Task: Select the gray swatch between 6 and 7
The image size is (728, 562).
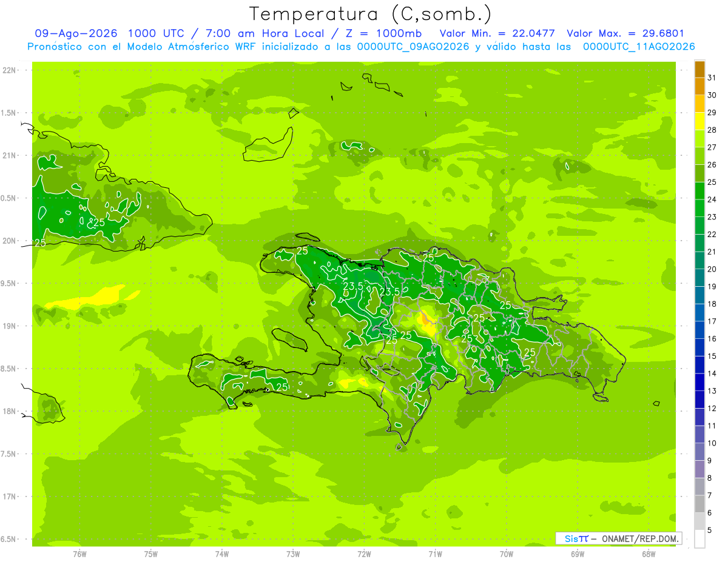Action: (x=699, y=504)
